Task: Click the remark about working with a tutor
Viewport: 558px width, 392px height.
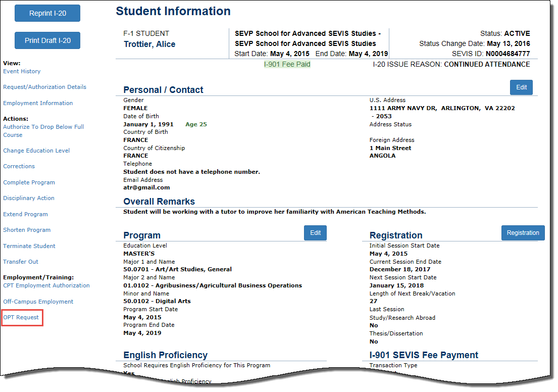Action: tap(274, 212)
